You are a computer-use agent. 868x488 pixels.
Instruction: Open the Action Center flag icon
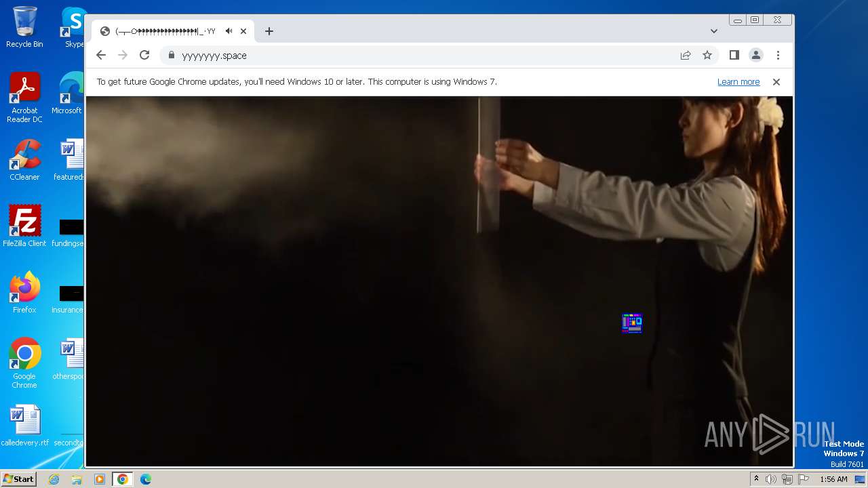click(x=804, y=479)
